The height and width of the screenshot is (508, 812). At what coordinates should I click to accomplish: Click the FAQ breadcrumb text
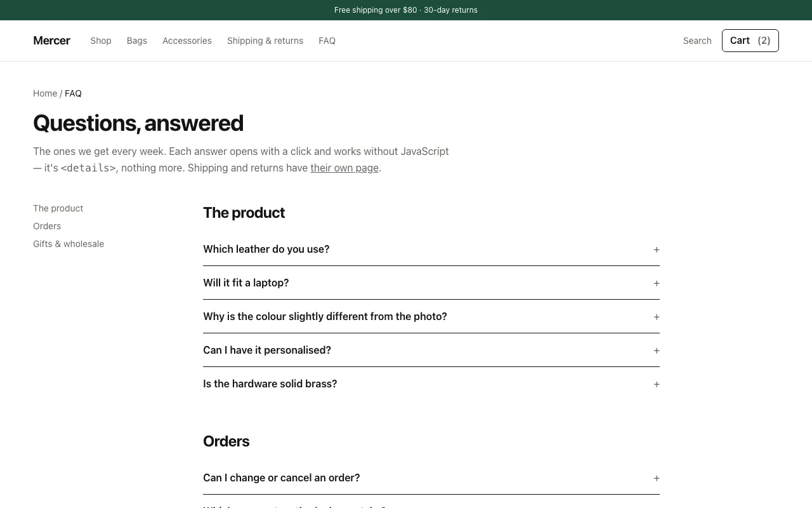click(x=73, y=93)
